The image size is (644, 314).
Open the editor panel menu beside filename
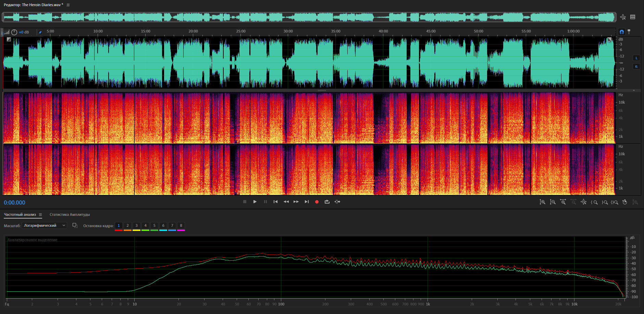click(x=68, y=5)
